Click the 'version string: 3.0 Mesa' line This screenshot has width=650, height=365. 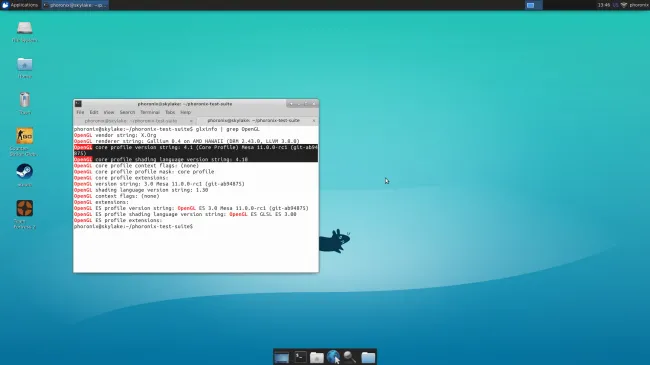click(x=159, y=184)
